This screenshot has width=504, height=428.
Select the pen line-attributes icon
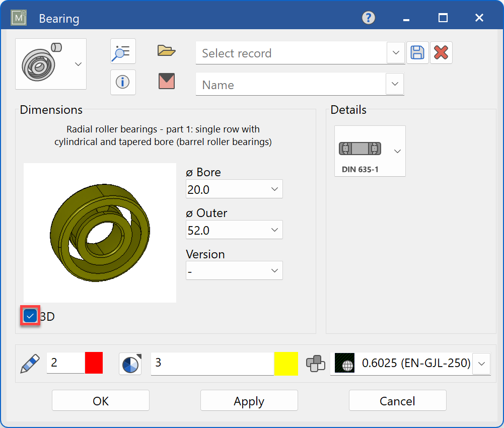pos(30,363)
